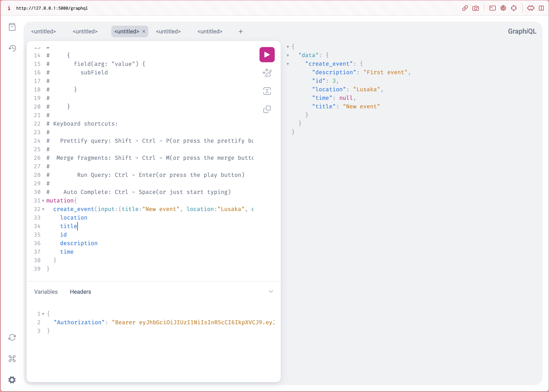Place cursor on 'title' field line 34
Image resolution: width=549 pixels, height=392 pixels.
[69, 226]
